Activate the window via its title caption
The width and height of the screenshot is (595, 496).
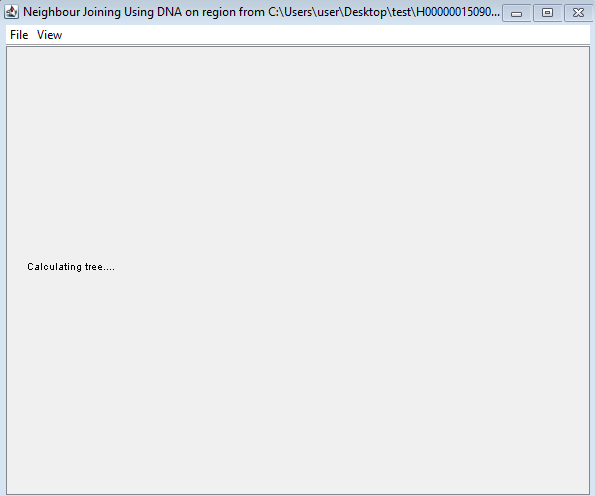pos(261,12)
